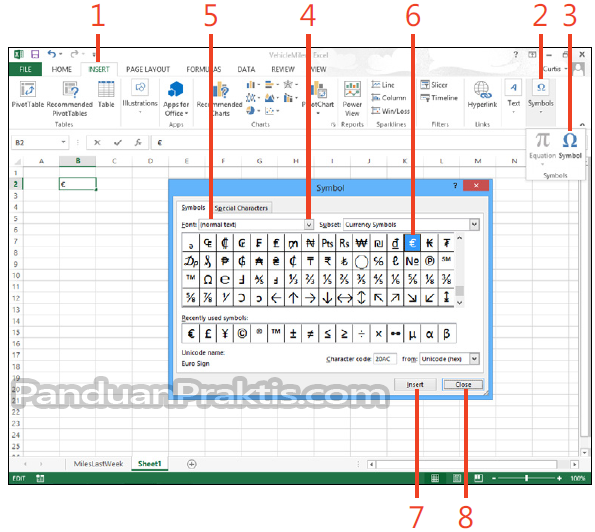Open Recommended PivotTables
595x532 pixels.
[x=70, y=98]
